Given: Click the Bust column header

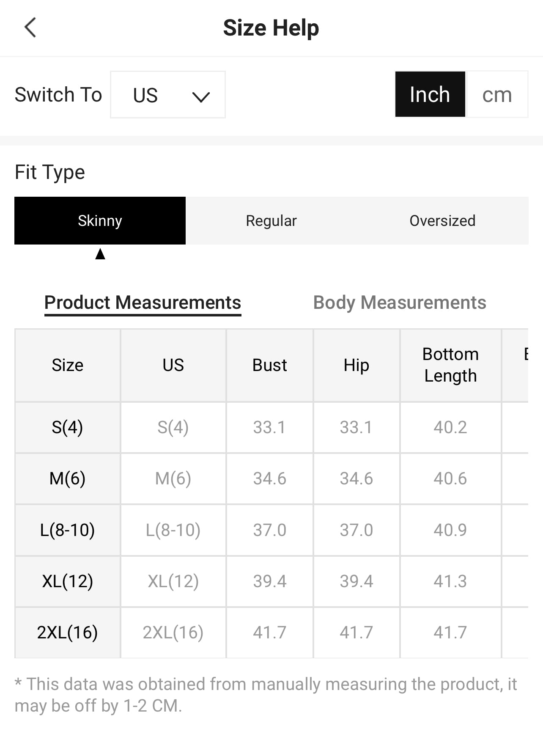Looking at the screenshot, I should coord(270,365).
